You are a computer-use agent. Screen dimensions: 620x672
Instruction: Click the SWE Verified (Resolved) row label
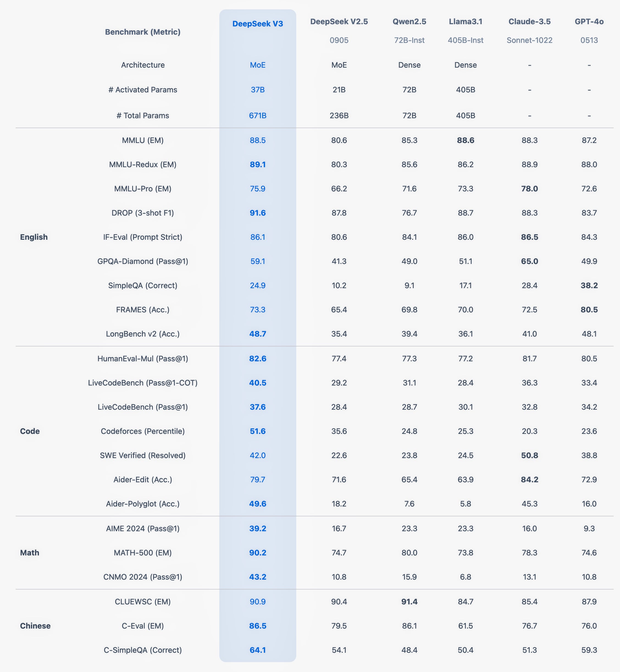tap(143, 455)
